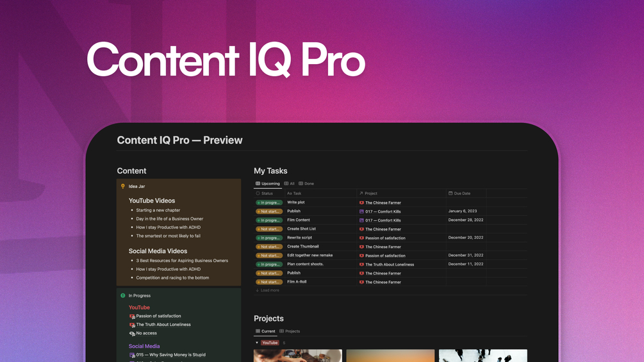Open status pill for Film A-Roll task
Viewport: 644px width, 362px height.
[269, 283]
